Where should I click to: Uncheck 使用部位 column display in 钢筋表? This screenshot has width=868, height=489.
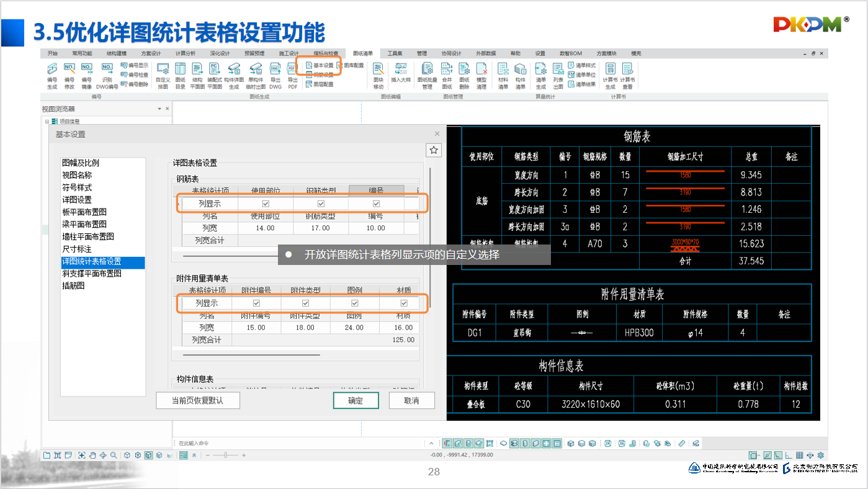pos(266,204)
